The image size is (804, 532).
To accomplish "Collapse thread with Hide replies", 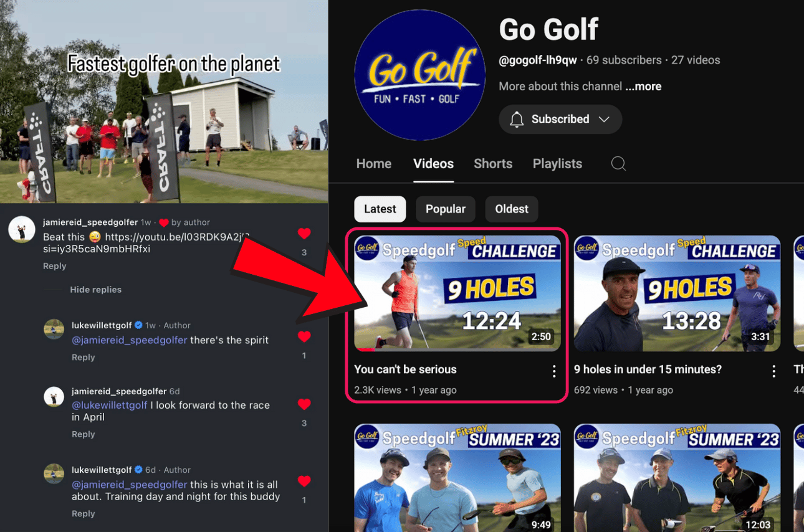I will click(x=95, y=290).
